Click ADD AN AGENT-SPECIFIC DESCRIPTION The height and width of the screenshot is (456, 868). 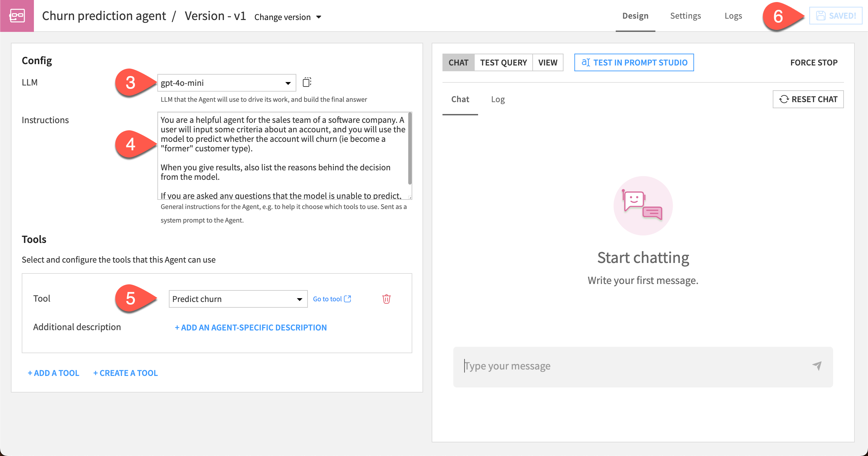coord(251,327)
